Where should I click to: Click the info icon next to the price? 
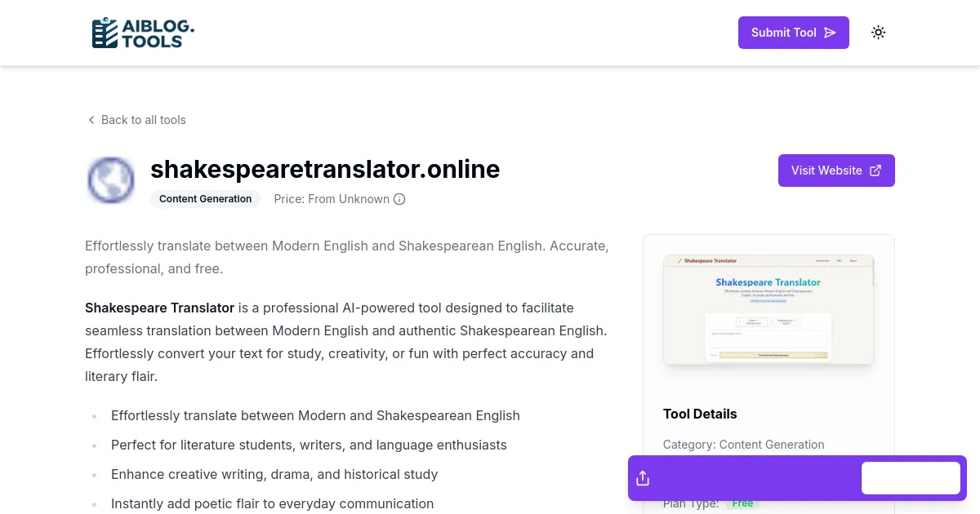pyautogui.click(x=399, y=199)
